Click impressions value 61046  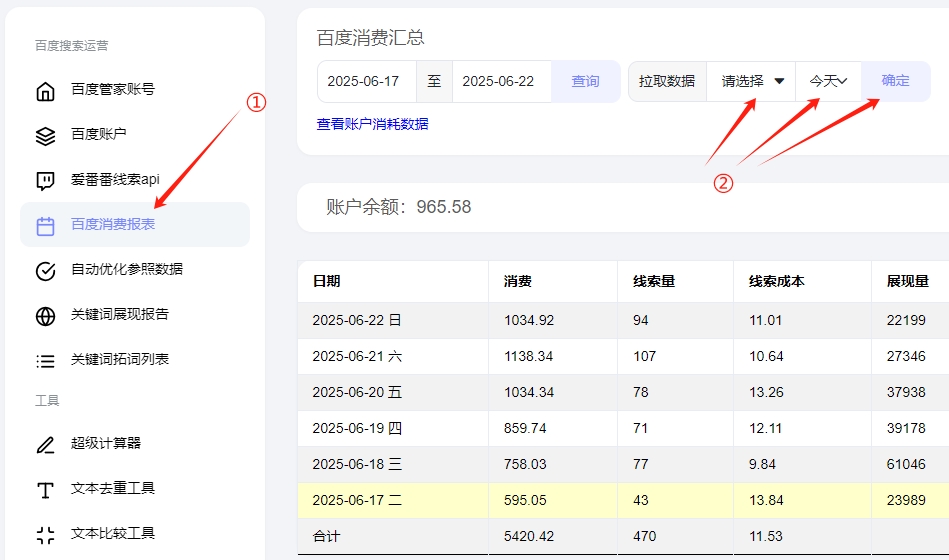tap(906, 464)
